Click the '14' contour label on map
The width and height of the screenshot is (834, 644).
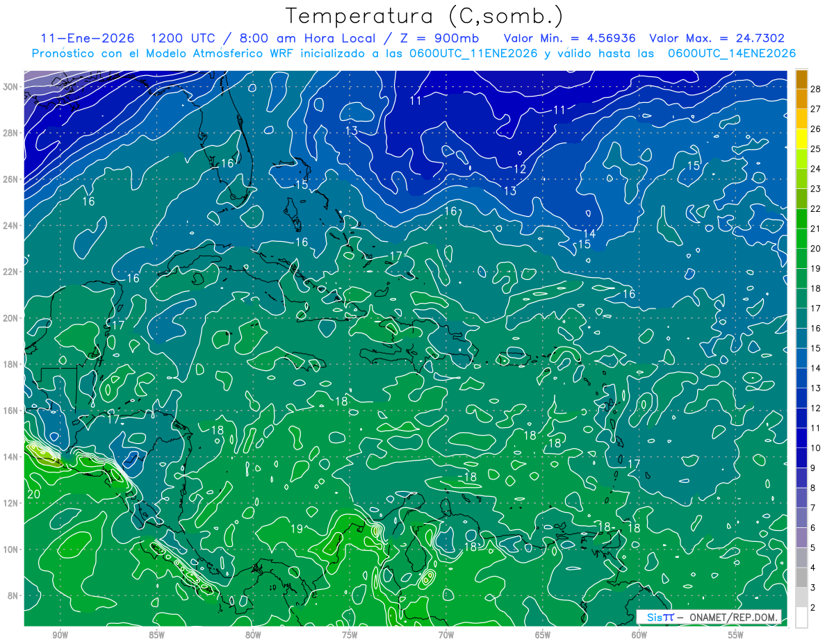click(x=589, y=233)
